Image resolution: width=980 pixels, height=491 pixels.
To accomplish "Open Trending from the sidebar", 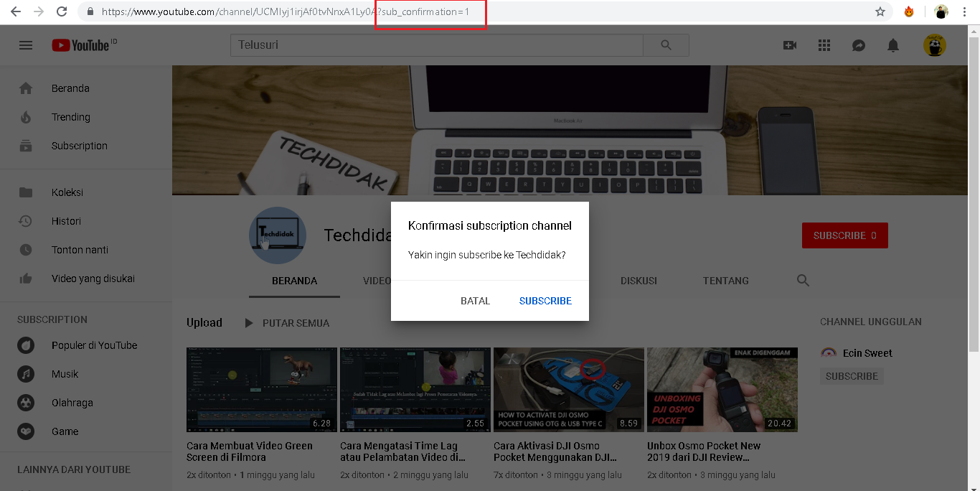I will (x=70, y=116).
